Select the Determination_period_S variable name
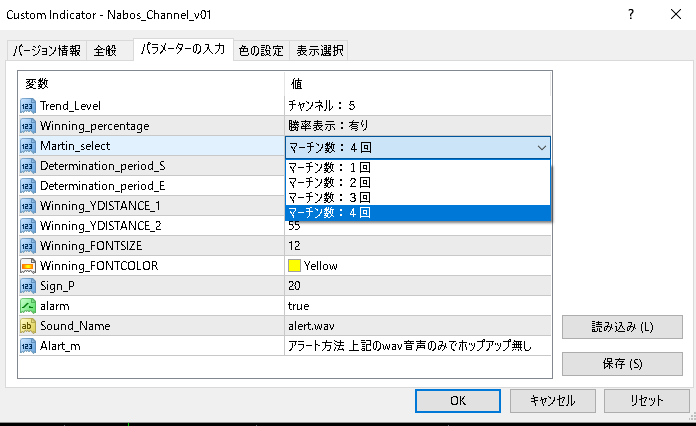 click(x=103, y=166)
